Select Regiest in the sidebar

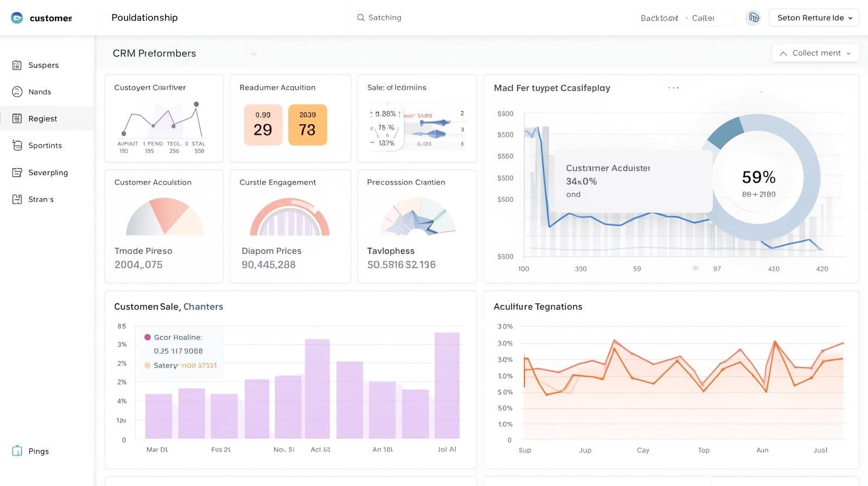click(47, 118)
